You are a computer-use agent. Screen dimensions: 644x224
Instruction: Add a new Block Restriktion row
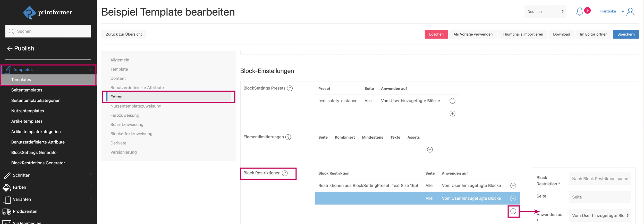coord(513,211)
